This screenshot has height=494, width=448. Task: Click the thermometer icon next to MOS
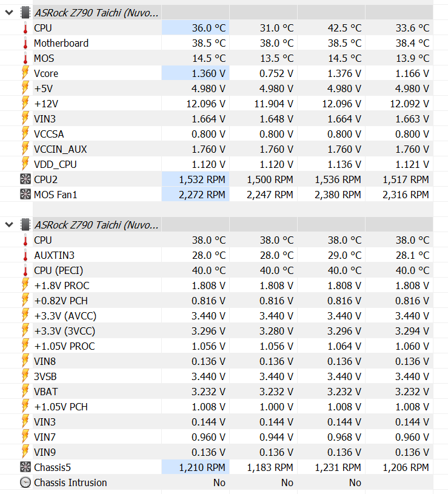tap(25, 58)
